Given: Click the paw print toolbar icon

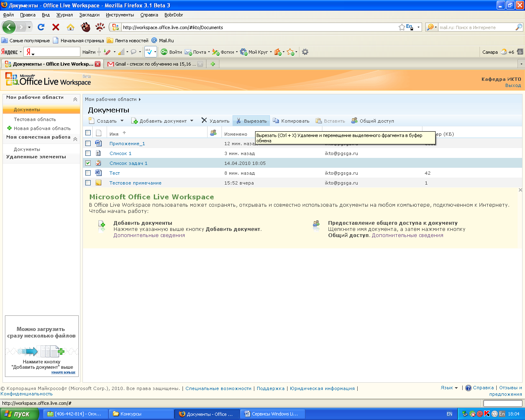Looking at the screenshot, I should coord(100,27).
